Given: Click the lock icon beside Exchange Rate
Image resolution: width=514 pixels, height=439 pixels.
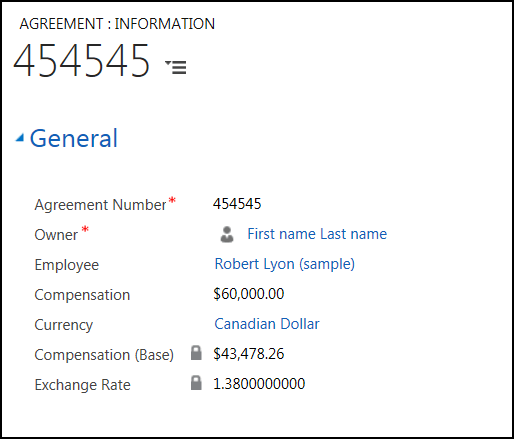Looking at the screenshot, I should (x=196, y=383).
